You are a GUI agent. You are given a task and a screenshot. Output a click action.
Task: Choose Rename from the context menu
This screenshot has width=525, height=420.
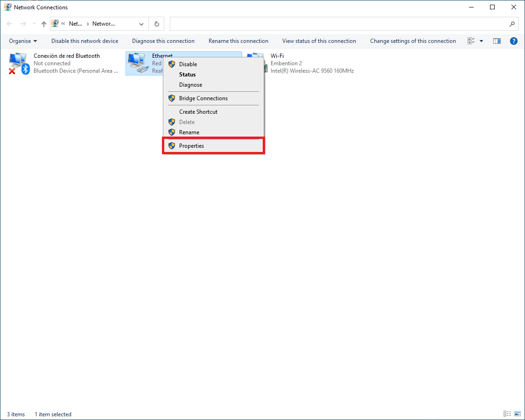[189, 132]
